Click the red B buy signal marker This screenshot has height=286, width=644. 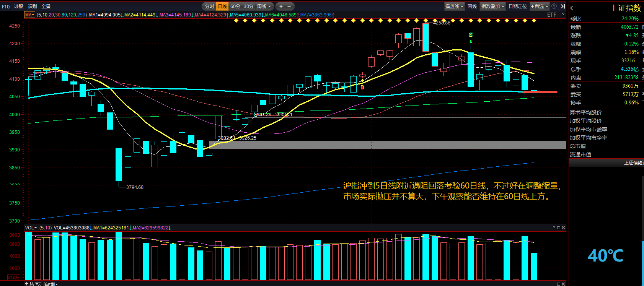pos(362,87)
